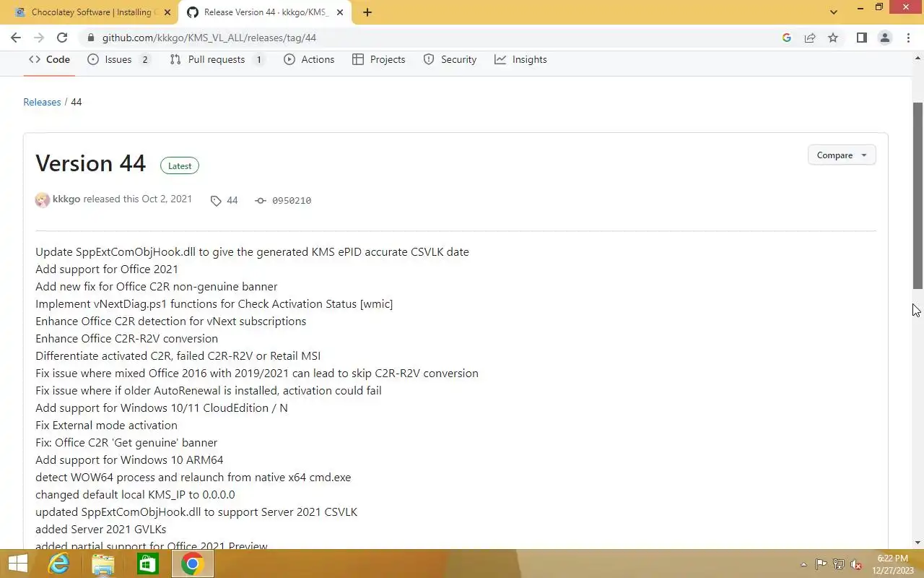Viewport: 924px width, 578px height.
Task: Open the Pull requests tab
Action: pos(217,60)
